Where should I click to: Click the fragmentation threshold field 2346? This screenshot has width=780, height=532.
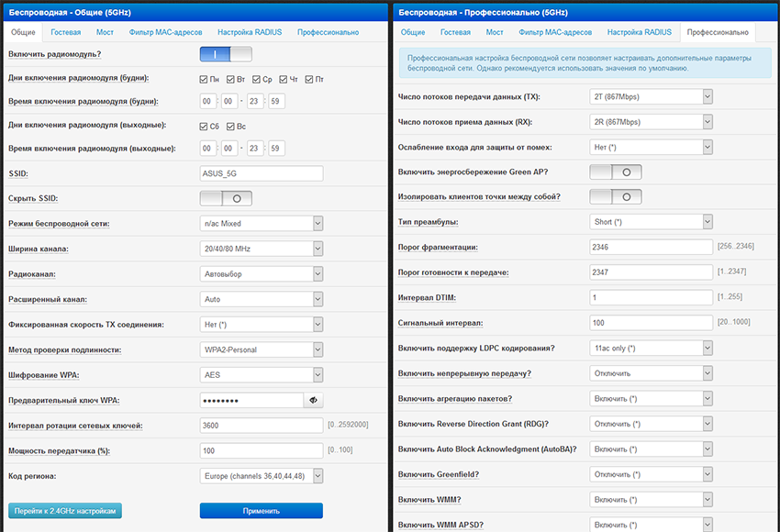[652, 247]
